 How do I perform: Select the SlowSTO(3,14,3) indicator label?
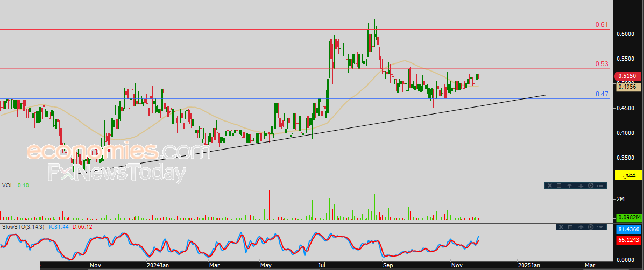(x=24, y=226)
